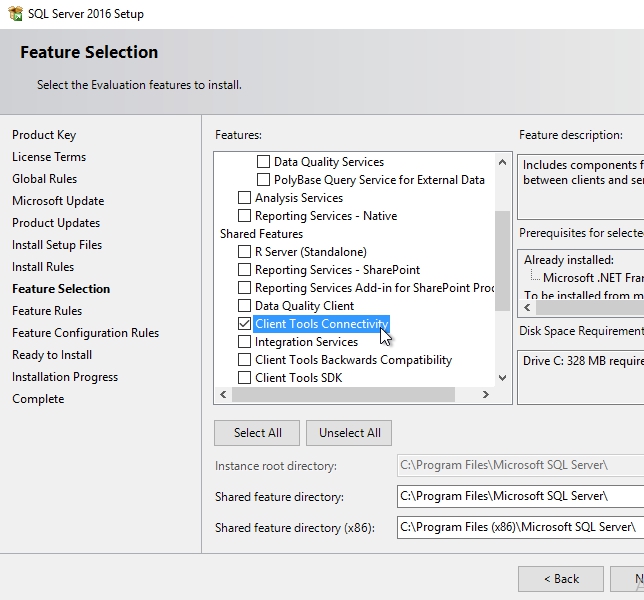Enable R Server (Standalone) feature
This screenshot has height=600, width=644.
tap(244, 252)
